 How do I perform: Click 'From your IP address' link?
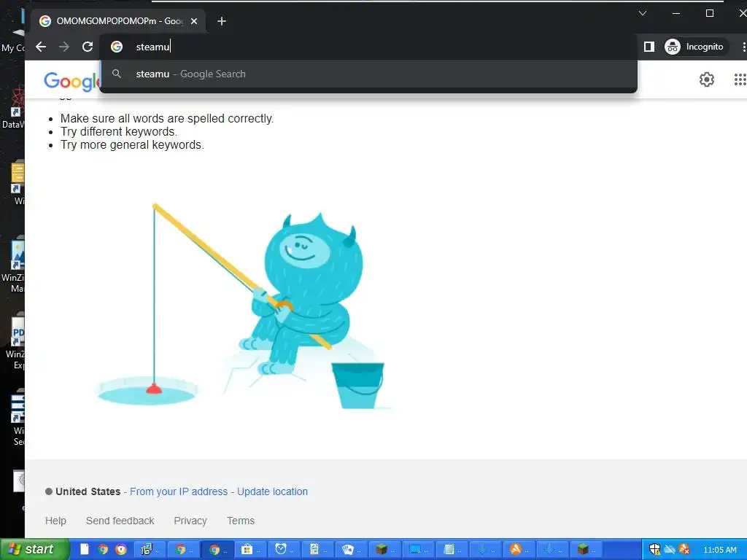click(179, 491)
